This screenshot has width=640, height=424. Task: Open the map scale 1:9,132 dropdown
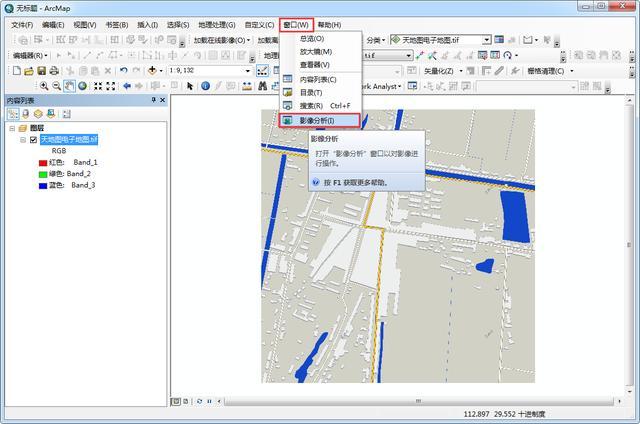(247, 71)
